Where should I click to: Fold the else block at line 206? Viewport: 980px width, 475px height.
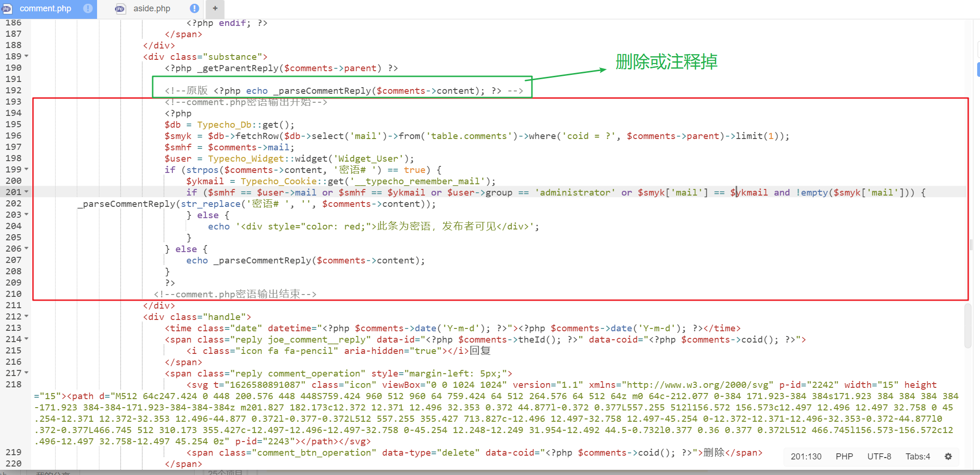26,248
